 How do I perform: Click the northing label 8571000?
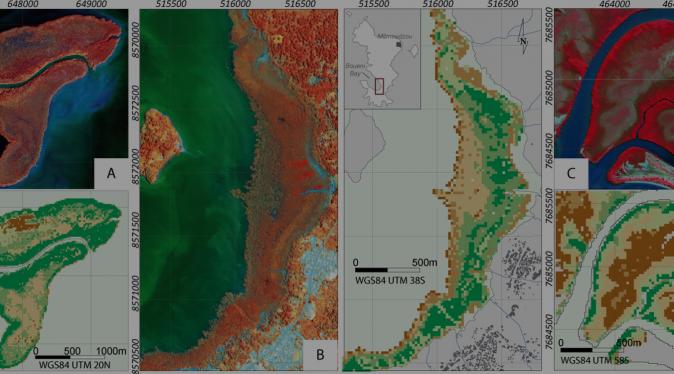coord(135,294)
